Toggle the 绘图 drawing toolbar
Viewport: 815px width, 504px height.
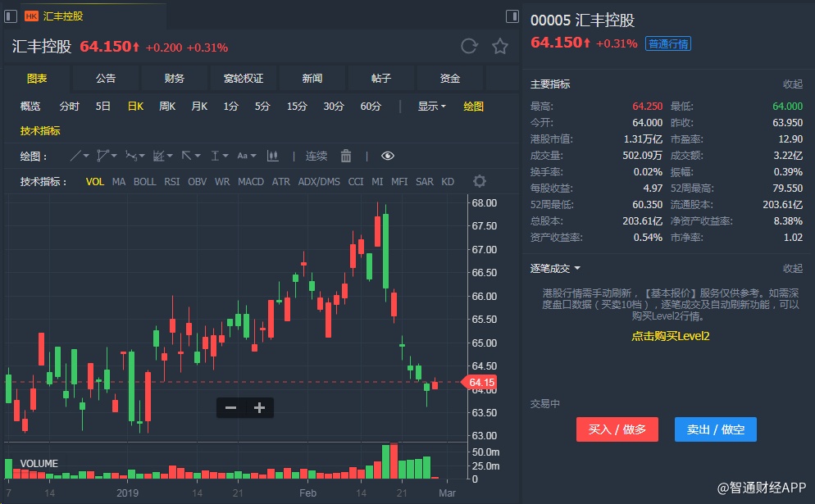pyautogui.click(x=474, y=107)
